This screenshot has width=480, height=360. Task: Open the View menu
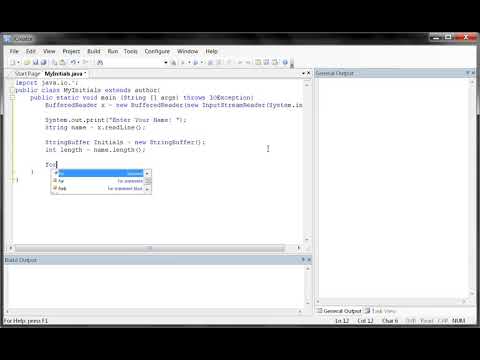tap(49, 51)
